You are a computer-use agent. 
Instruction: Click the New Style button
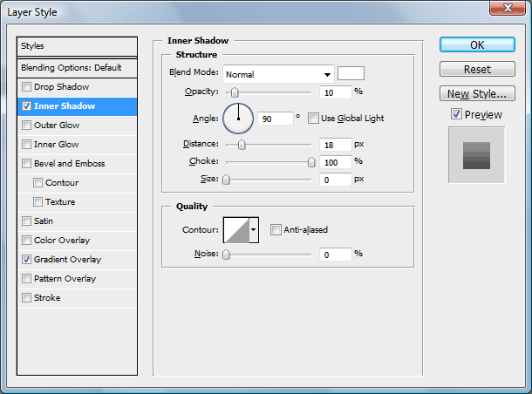[x=476, y=93]
